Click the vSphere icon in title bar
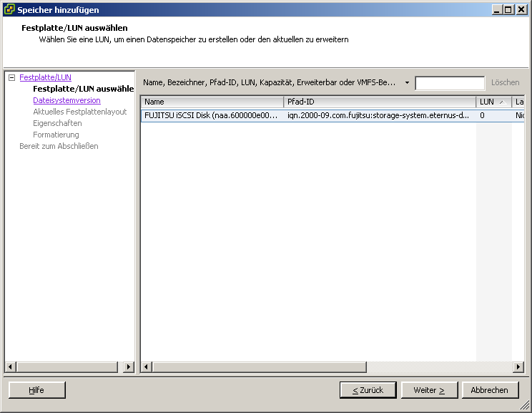 (x=9, y=10)
